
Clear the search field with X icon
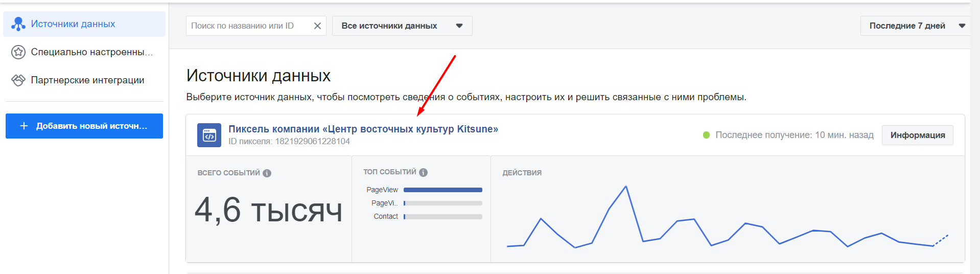point(317,26)
